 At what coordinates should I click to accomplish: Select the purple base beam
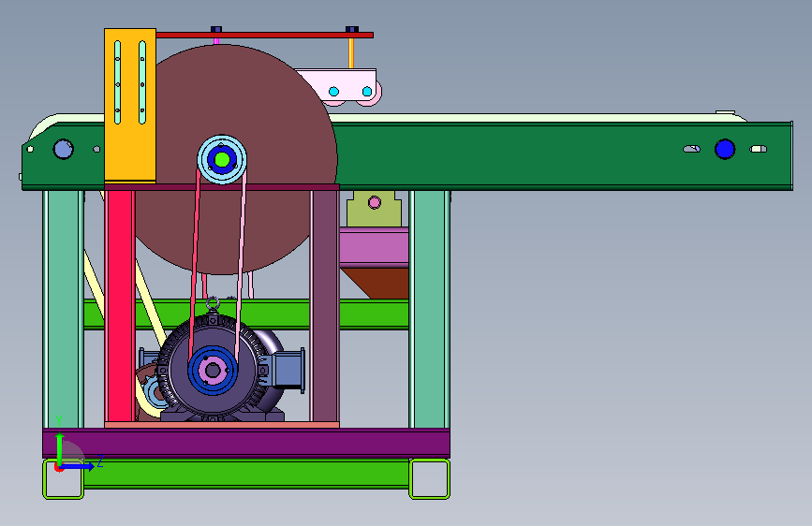pos(246,443)
